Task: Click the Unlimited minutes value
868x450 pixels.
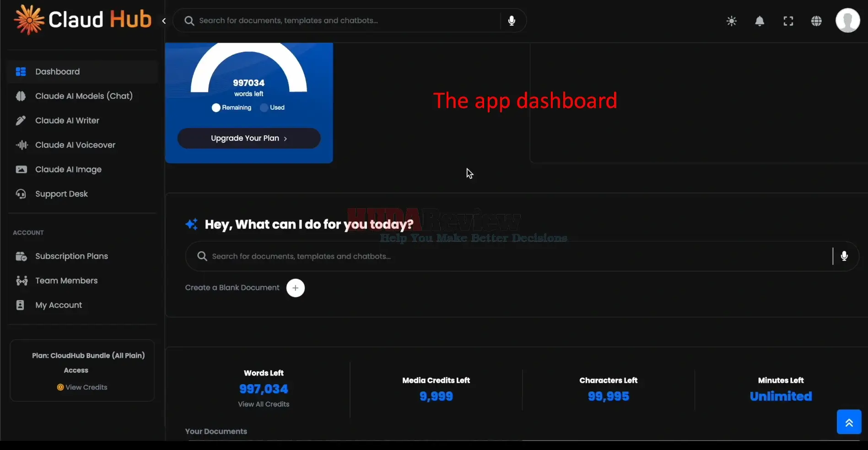Action: [x=781, y=396]
